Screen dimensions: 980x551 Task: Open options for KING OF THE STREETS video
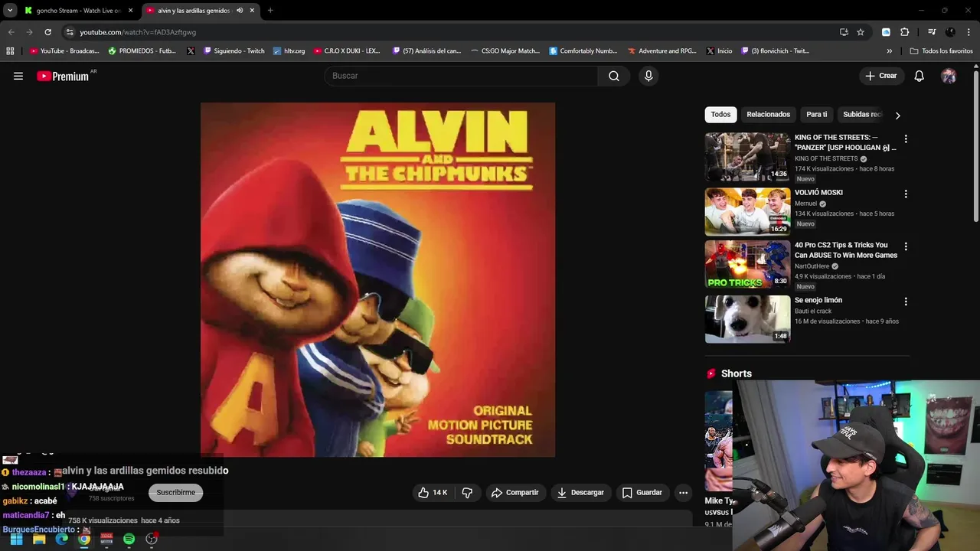point(906,139)
